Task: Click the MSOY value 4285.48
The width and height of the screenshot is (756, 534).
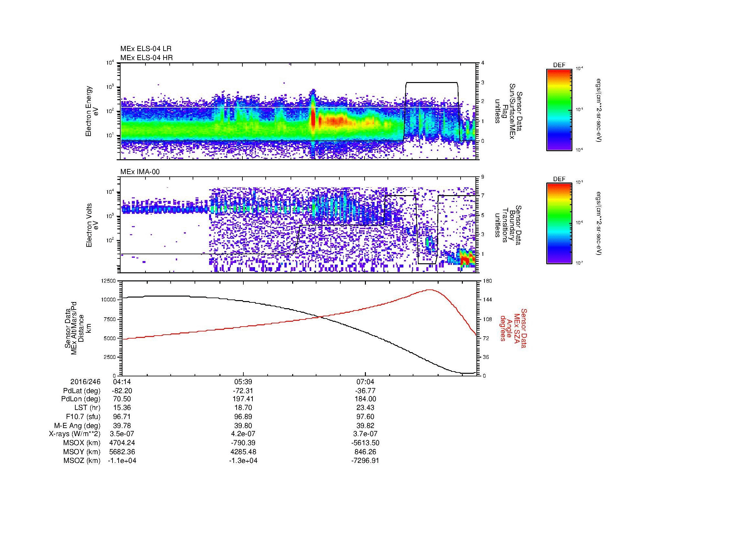Action: point(243,452)
